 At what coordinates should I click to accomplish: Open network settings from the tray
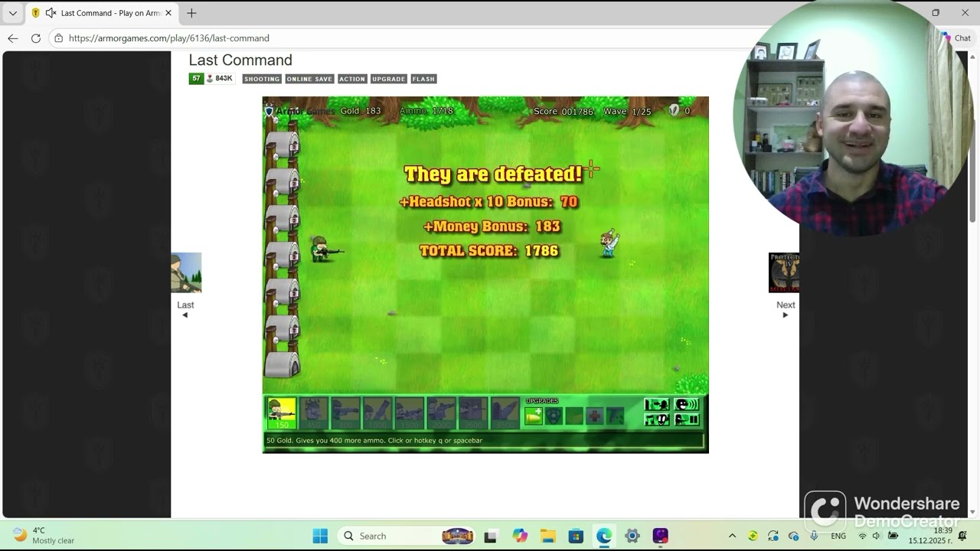point(862,536)
